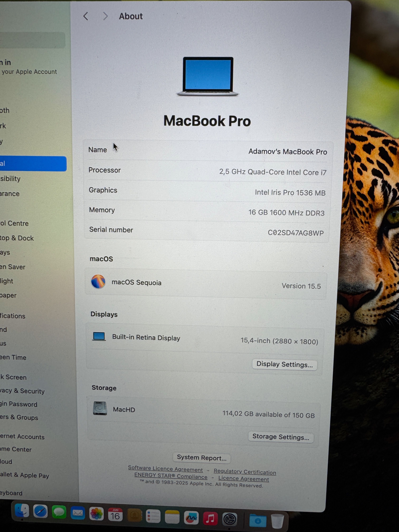The width and height of the screenshot is (399, 532).
Task: Click the Version 15.5 text
Action: pyautogui.click(x=301, y=286)
